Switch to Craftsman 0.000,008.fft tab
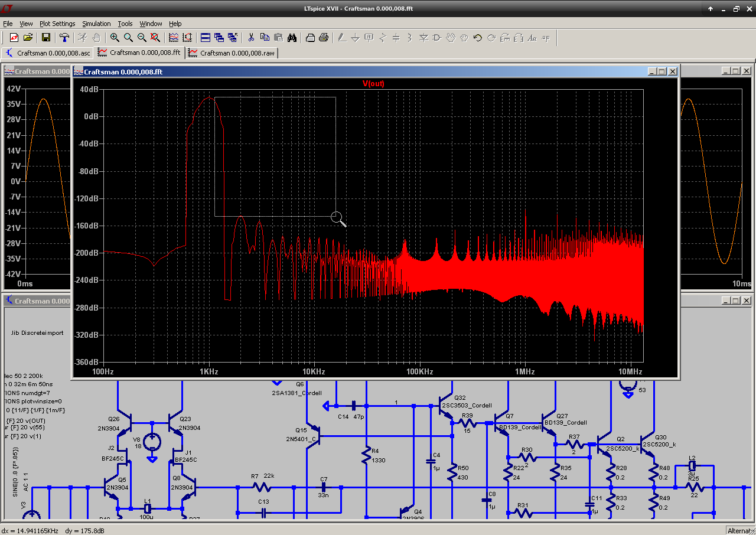Screen dimensions: 756x535 point(139,53)
